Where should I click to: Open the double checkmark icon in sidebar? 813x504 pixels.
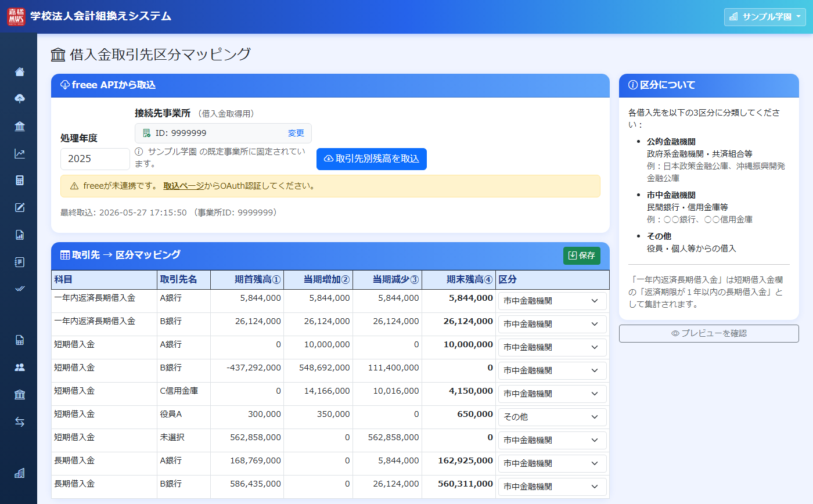20,289
